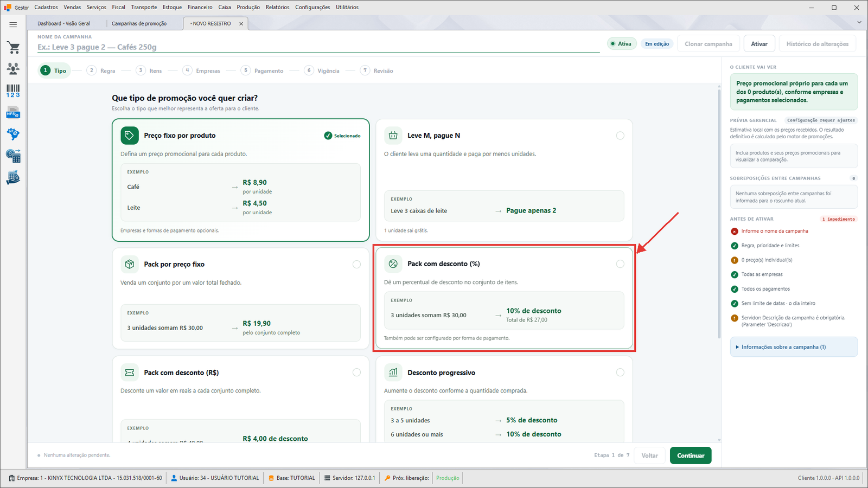Select the Pack por preço fixo radio button

point(356,264)
